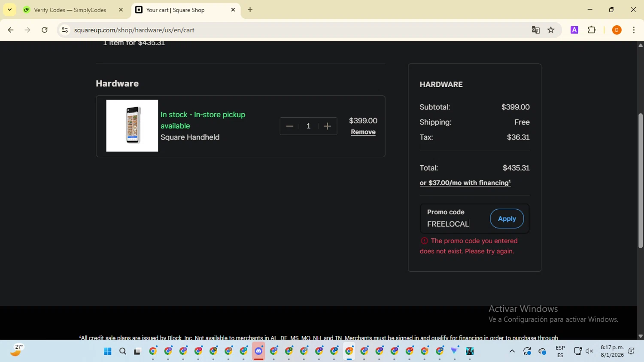
Task: Click the item price $399.00
Action: pos(363,121)
